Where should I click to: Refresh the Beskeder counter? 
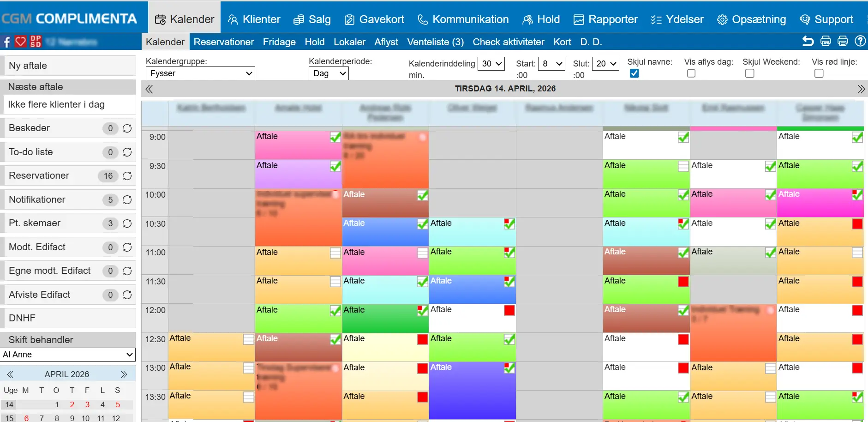point(127,128)
